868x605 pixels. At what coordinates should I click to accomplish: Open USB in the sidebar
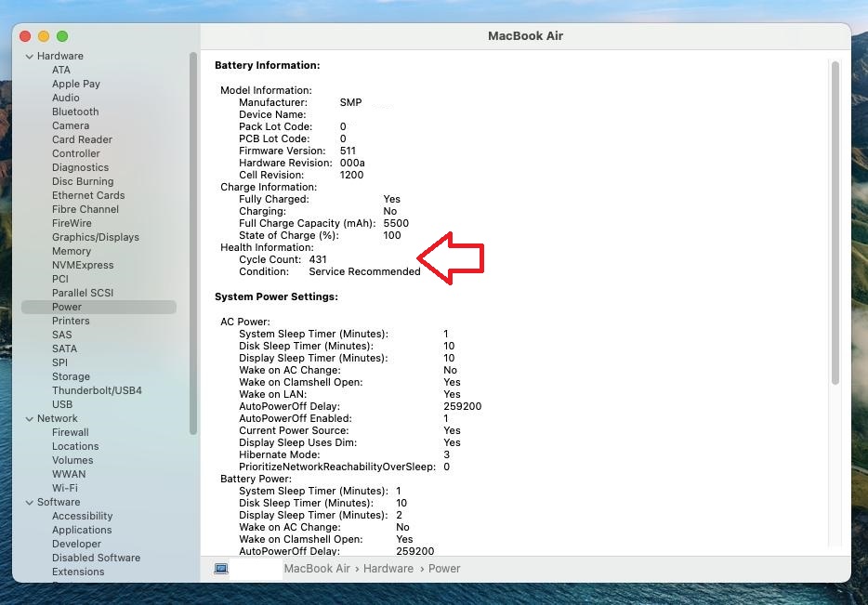tap(62, 404)
